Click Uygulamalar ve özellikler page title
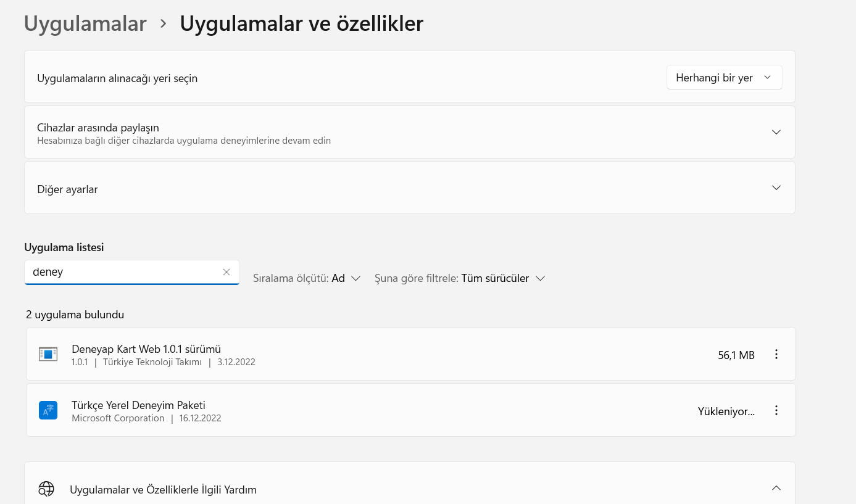856x504 pixels. pos(302,23)
